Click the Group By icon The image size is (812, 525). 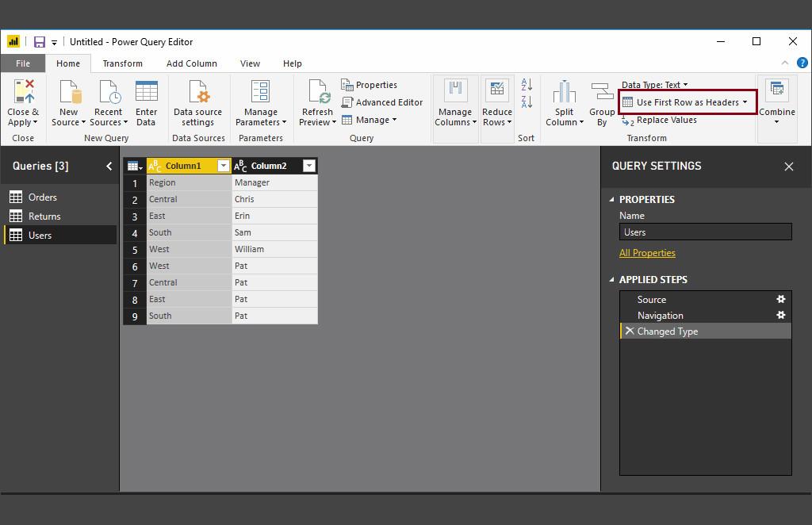coord(602,93)
